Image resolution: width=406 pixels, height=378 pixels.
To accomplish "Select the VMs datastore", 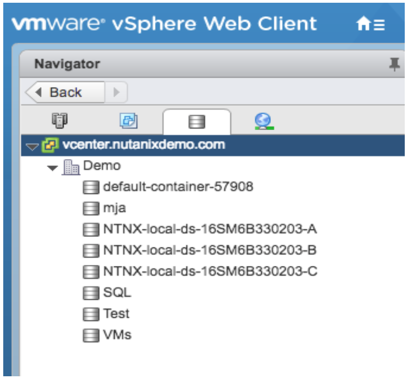I will (117, 335).
